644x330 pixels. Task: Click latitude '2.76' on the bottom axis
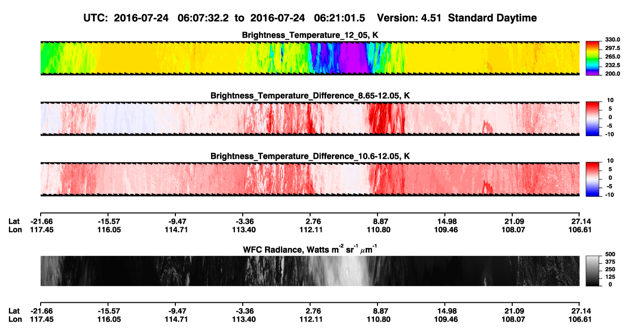[311, 311]
